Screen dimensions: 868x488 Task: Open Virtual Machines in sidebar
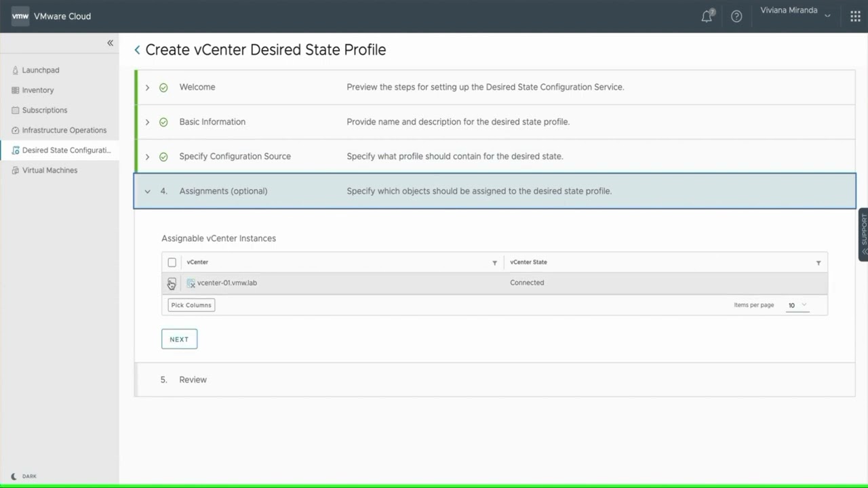tap(50, 170)
